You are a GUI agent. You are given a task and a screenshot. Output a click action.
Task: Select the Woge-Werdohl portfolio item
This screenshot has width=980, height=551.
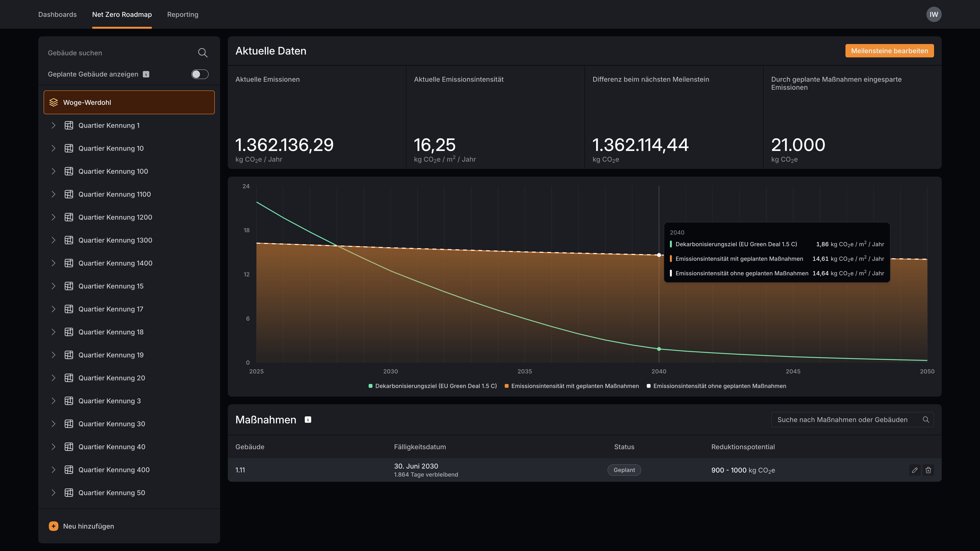click(129, 102)
